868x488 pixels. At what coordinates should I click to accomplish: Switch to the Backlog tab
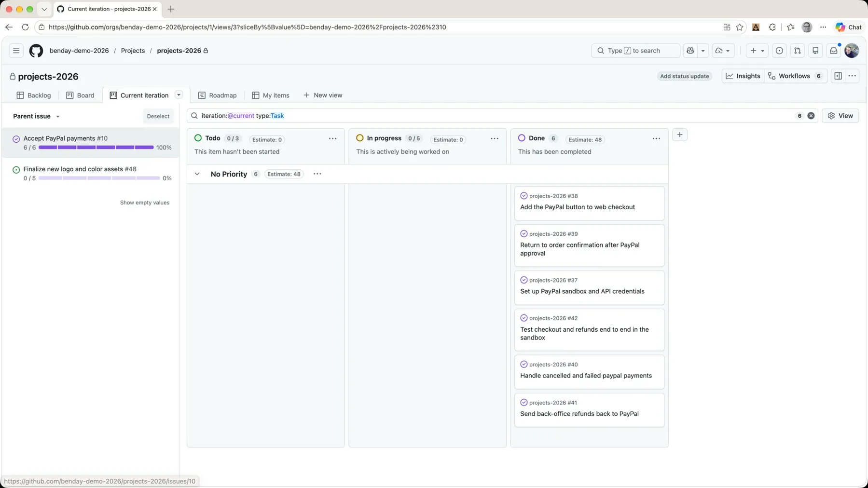[x=34, y=95]
